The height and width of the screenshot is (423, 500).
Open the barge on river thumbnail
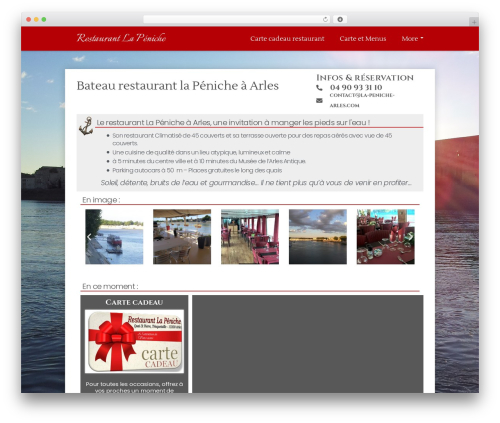click(114, 237)
